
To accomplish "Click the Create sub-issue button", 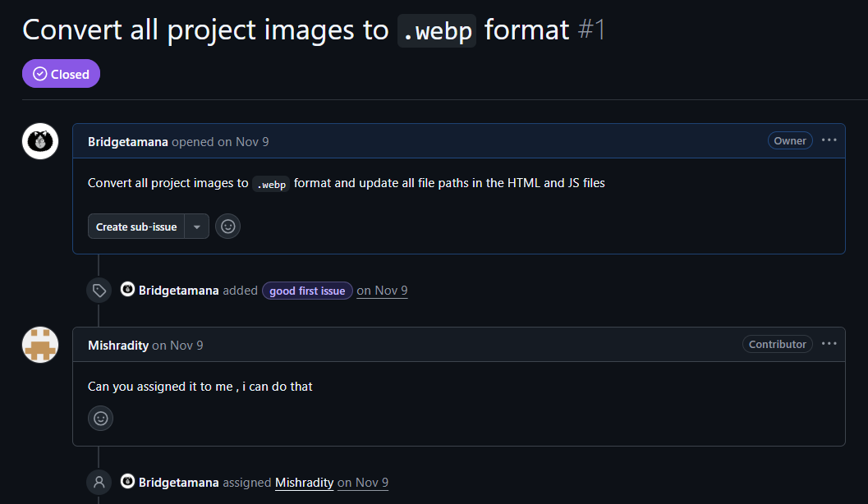I will pyautogui.click(x=136, y=227).
